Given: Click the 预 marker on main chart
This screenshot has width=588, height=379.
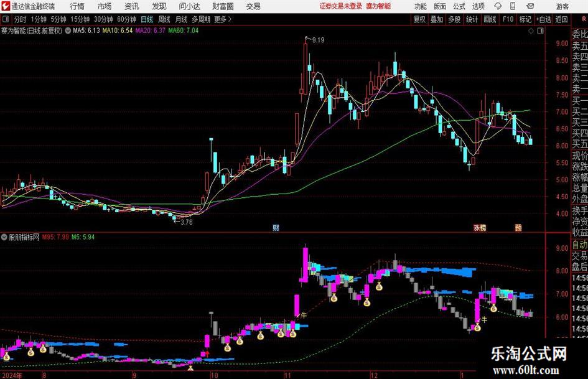Looking at the screenshot, I should point(518,227).
